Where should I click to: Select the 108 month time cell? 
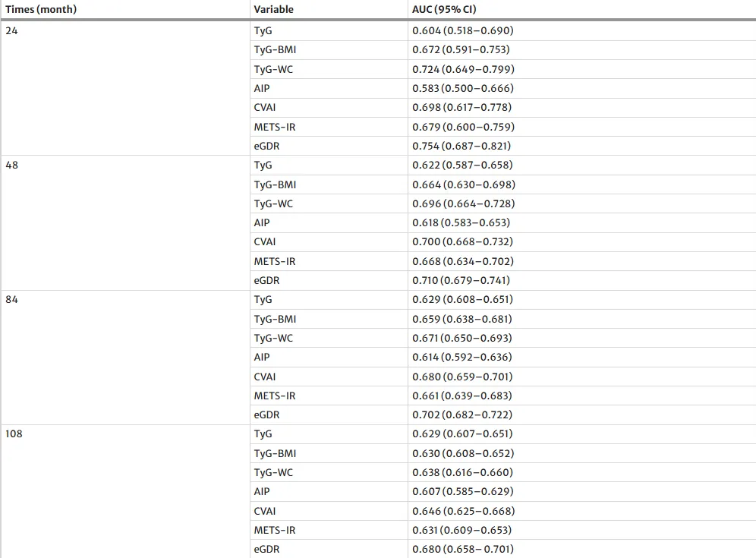coord(14,433)
